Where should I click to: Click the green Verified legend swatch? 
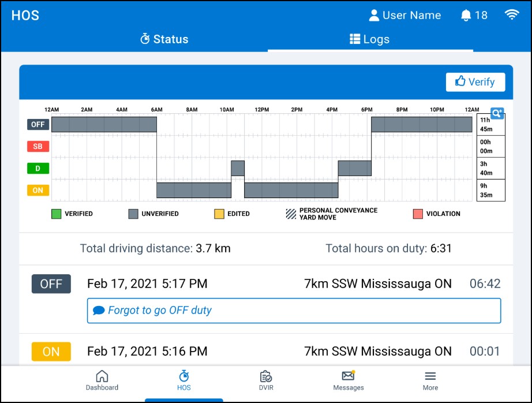click(x=57, y=214)
